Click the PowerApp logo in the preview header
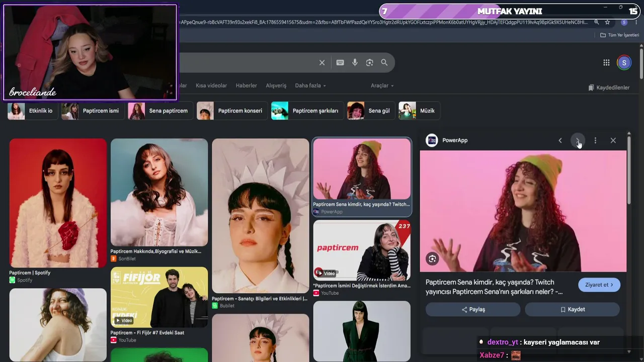Image resolution: width=644 pixels, height=362 pixels. click(x=432, y=140)
